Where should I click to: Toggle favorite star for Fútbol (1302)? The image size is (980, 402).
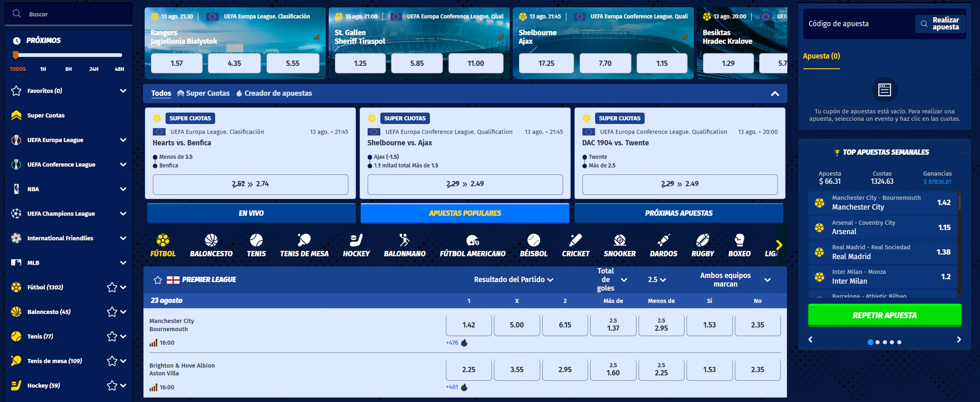[x=112, y=287]
